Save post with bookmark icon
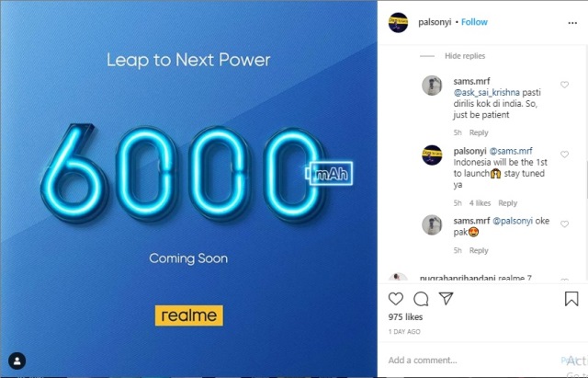Image resolution: width=588 pixels, height=378 pixels. pyautogui.click(x=571, y=299)
